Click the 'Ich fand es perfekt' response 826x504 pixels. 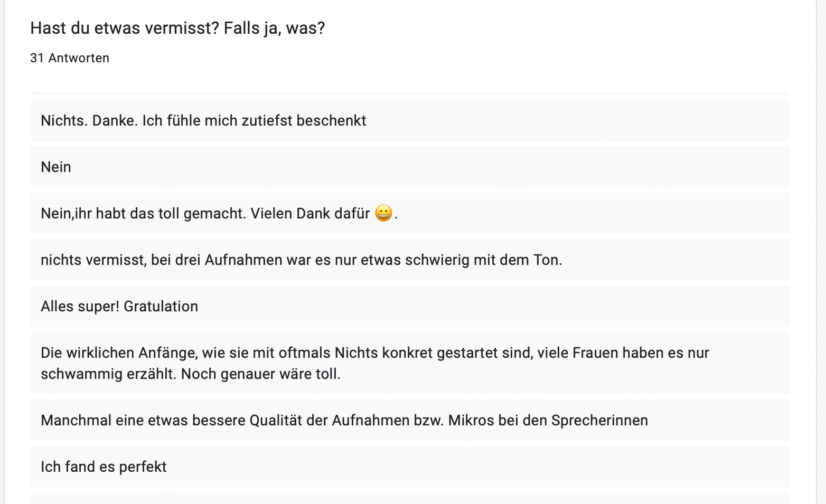[104, 467]
